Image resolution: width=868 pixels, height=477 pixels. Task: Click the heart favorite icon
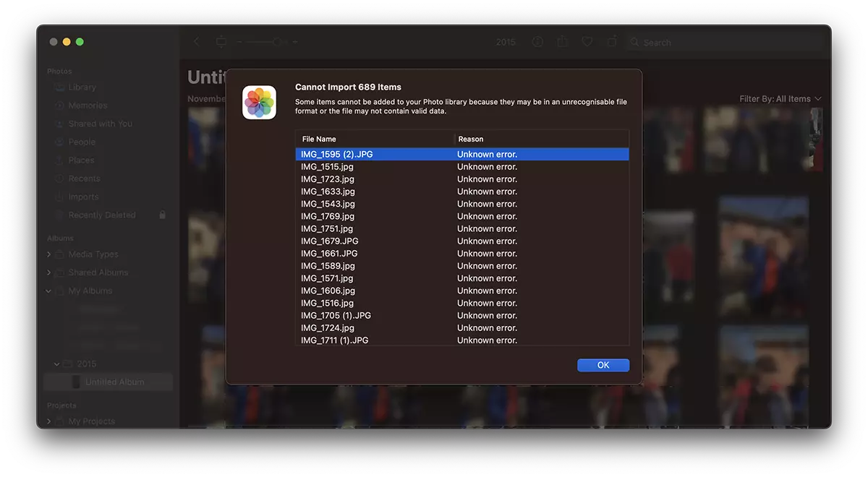[587, 42]
